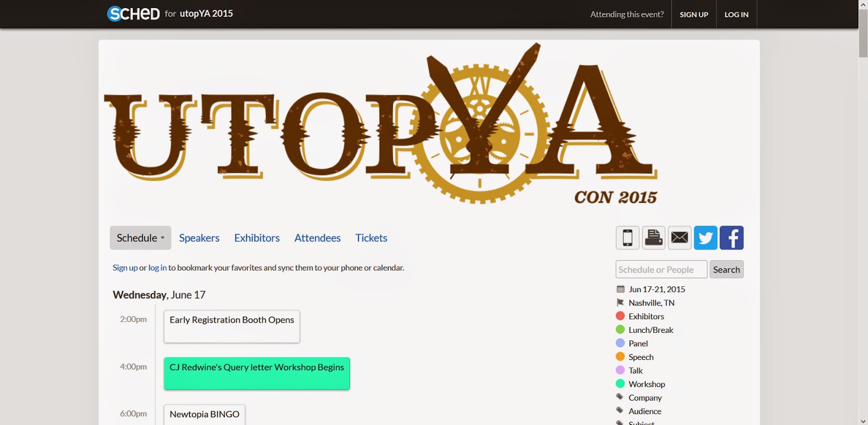Viewport: 868px width, 425px height.
Task: Filter by Lunch/Break type label
Action: pos(651,330)
